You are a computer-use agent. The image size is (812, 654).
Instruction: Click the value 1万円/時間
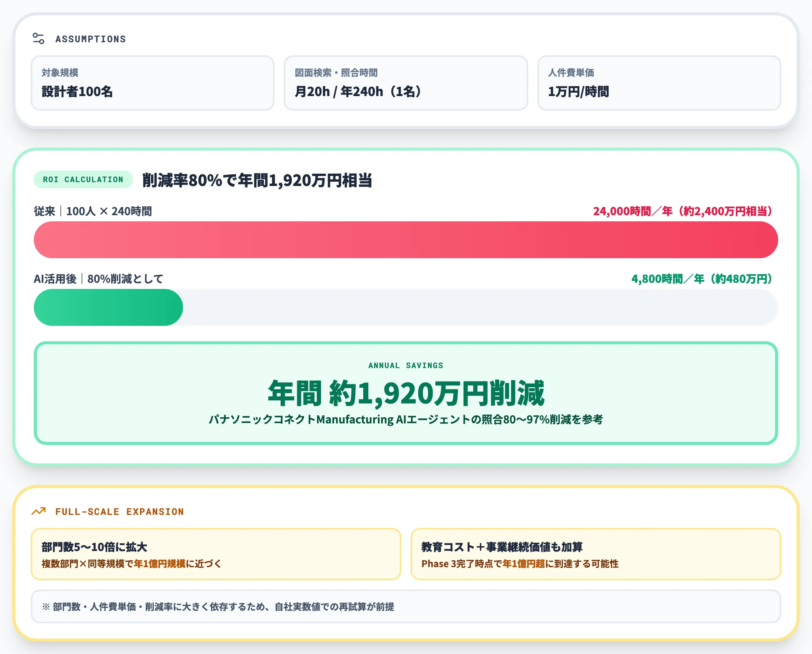(579, 91)
